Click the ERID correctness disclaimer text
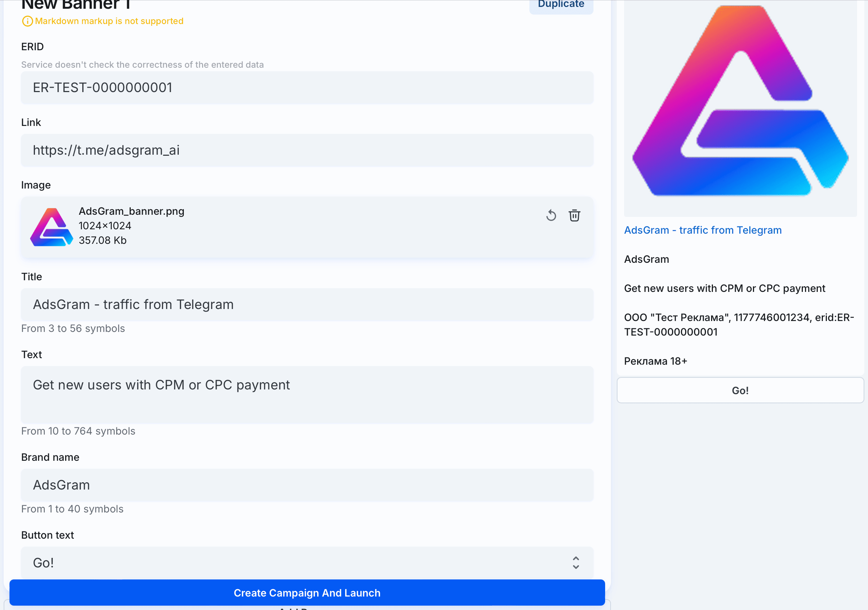Screen dimensions: 868x610 (x=142, y=65)
